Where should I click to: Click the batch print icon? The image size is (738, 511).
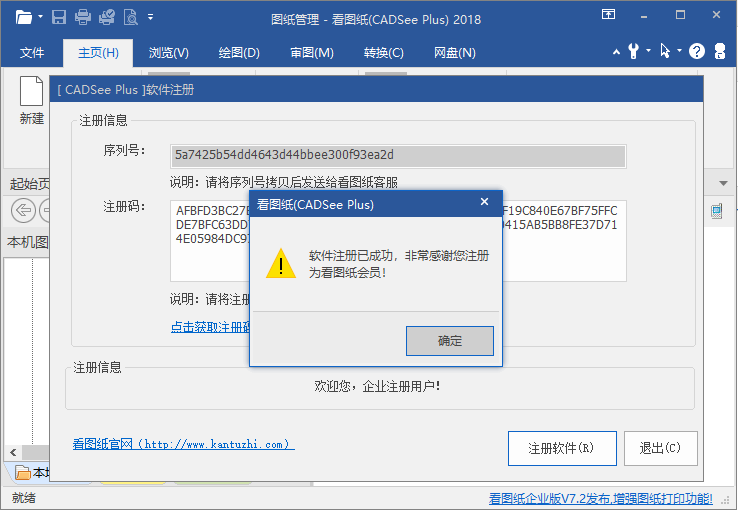tap(107, 17)
